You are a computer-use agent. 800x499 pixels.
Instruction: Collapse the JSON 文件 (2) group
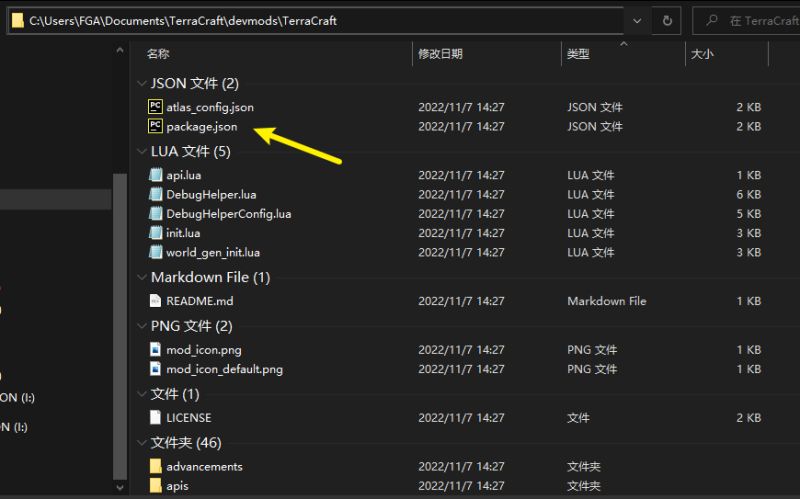pos(142,83)
